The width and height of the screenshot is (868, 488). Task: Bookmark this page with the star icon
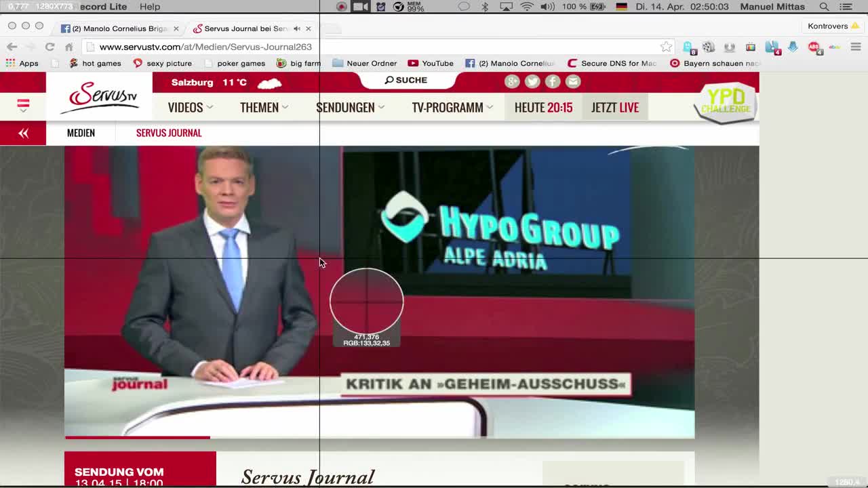tap(666, 47)
